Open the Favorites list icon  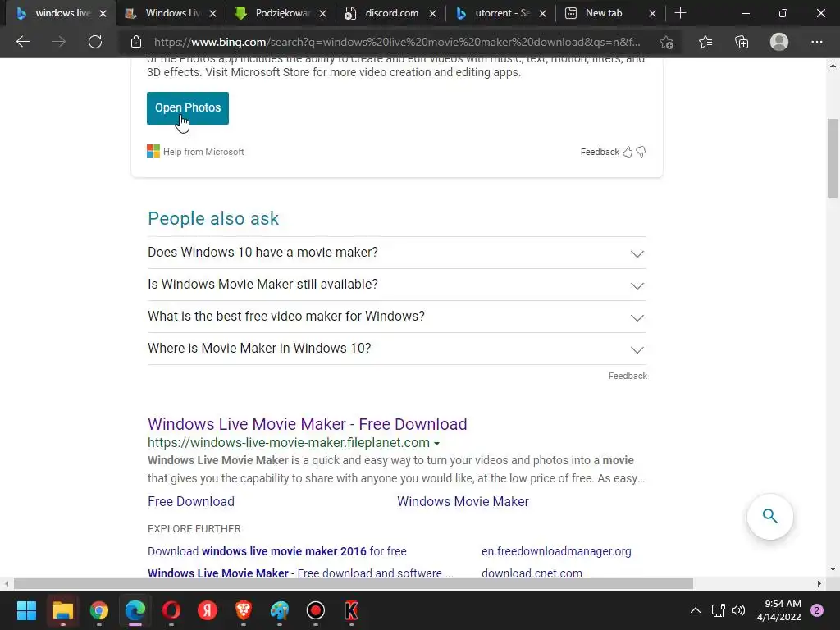coord(705,42)
